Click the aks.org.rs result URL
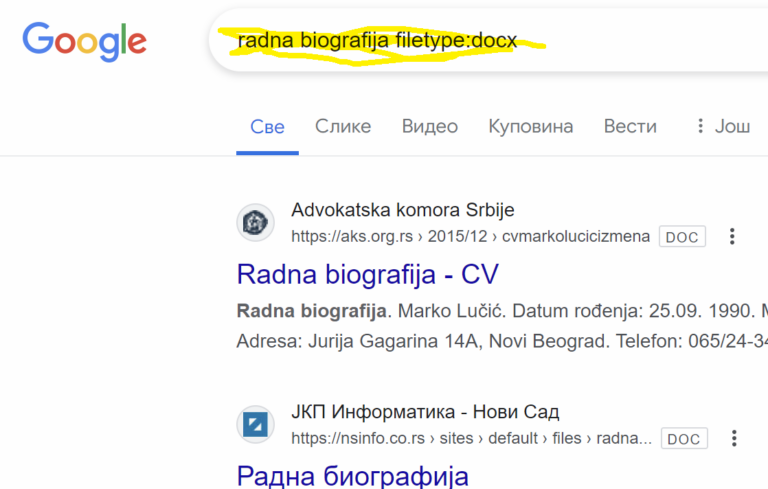Screen dimensions: 768x489 click(x=470, y=236)
